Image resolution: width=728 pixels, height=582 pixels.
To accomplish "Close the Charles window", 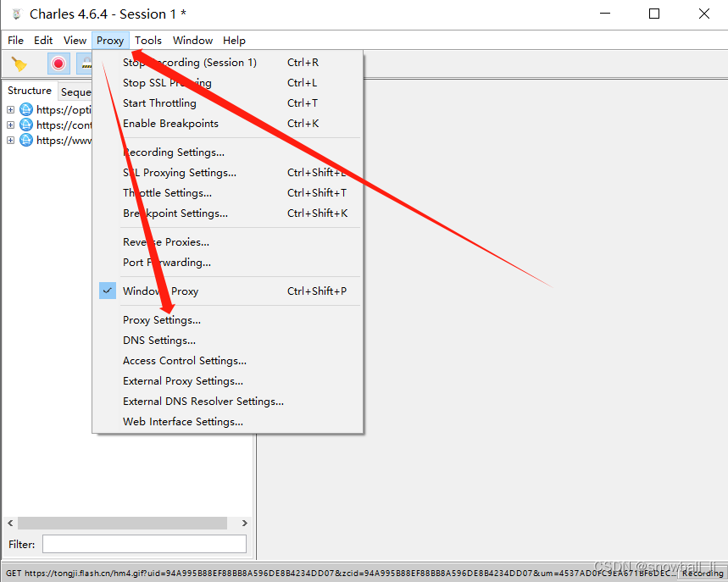I will coord(704,14).
